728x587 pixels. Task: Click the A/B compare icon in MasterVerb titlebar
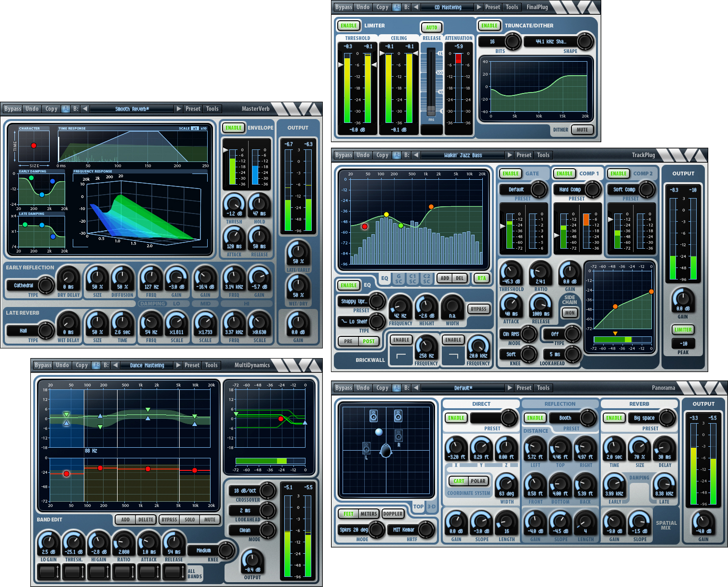[x=66, y=108]
